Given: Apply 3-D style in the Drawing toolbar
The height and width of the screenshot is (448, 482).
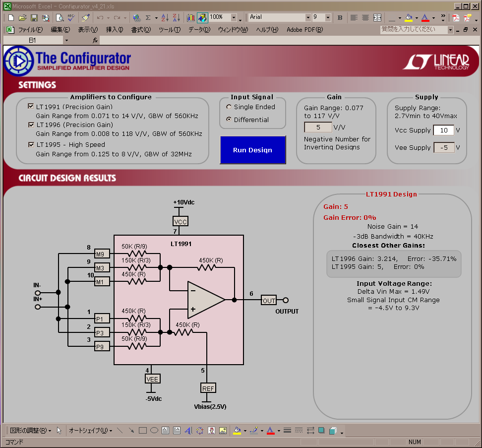Looking at the screenshot, I should click(333, 431).
